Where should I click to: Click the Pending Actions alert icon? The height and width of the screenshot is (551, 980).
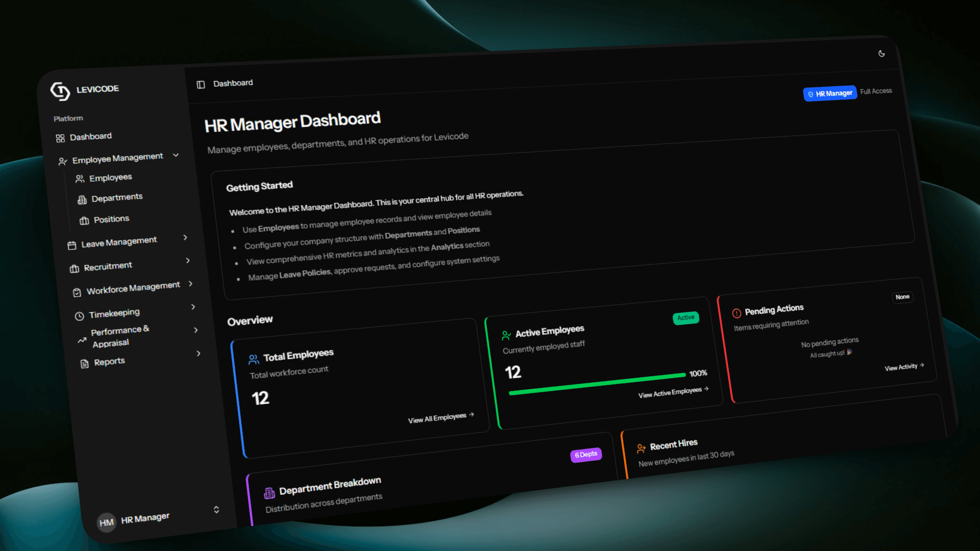pos(737,313)
